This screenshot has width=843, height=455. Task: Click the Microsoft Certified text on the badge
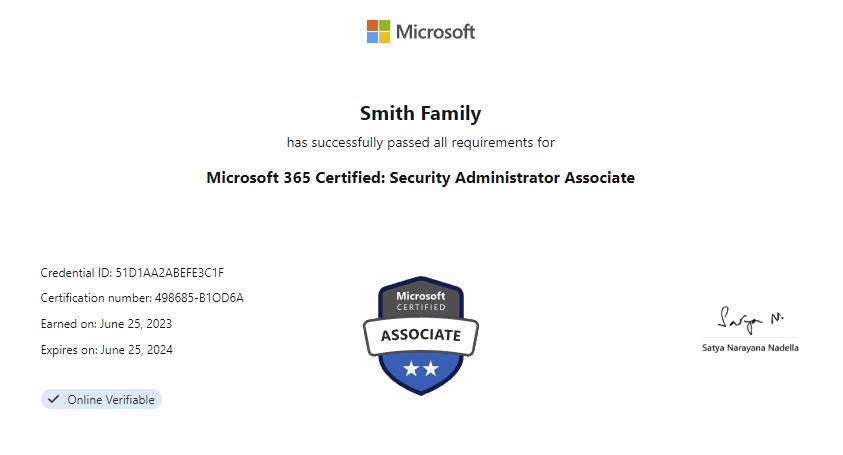(x=421, y=301)
